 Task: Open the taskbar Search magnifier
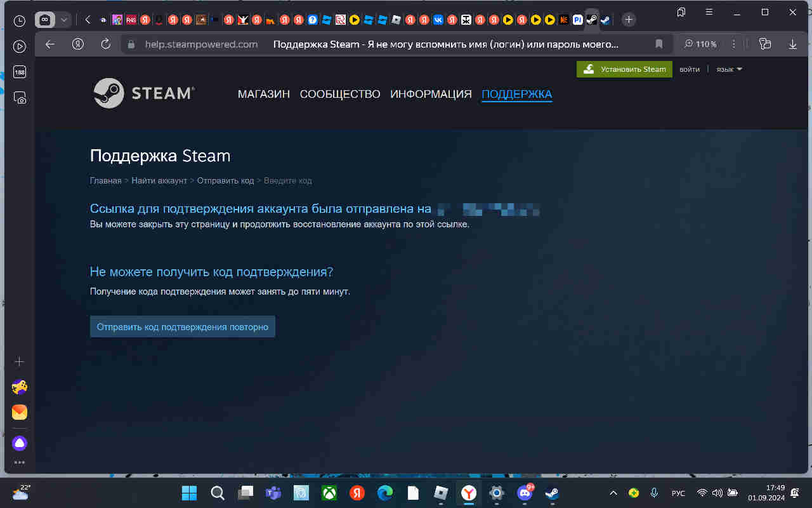click(x=217, y=493)
